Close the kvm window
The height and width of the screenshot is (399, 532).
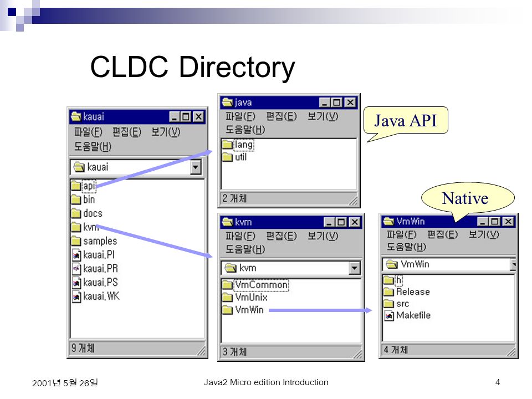(355, 222)
